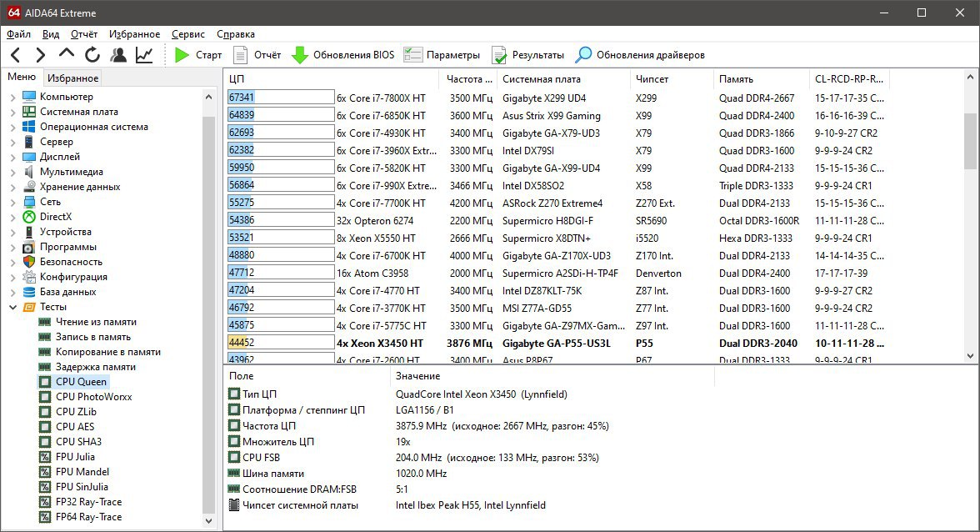Image resolution: width=980 pixels, height=532 pixels.
Task: Expand the DirectX tree node
Action: [x=13, y=217]
